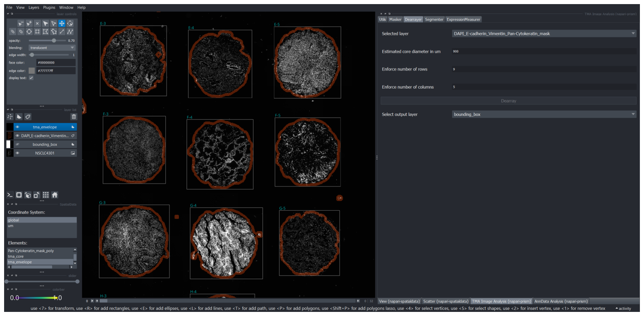Activate the pan/zoom move tool
Image resolution: width=644 pixels, height=316 pixels.
(62, 23)
